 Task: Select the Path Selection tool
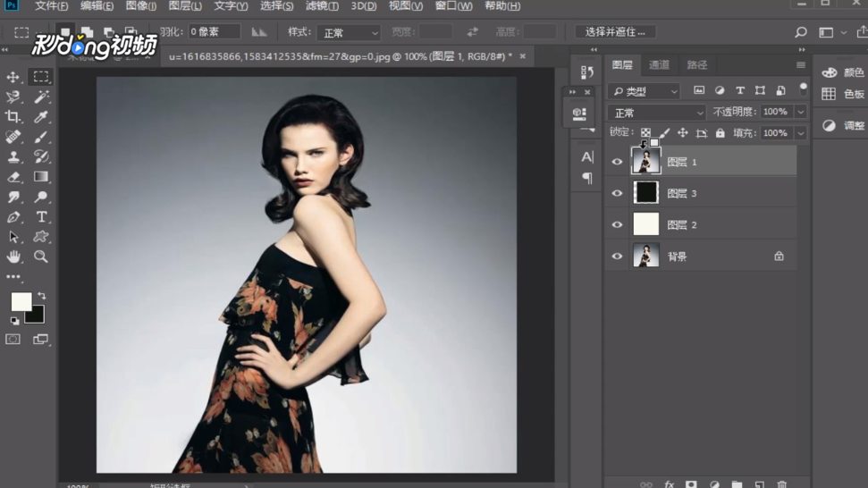[13, 237]
